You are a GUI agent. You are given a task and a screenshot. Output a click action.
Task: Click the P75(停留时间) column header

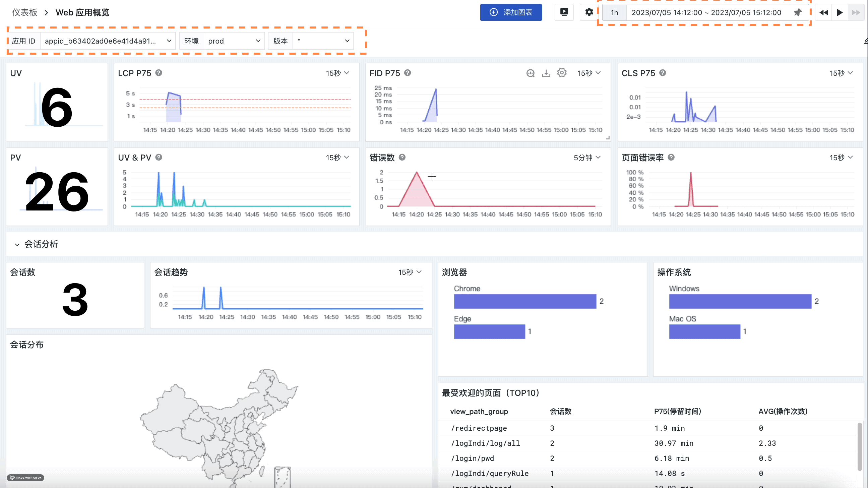pyautogui.click(x=678, y=411)
